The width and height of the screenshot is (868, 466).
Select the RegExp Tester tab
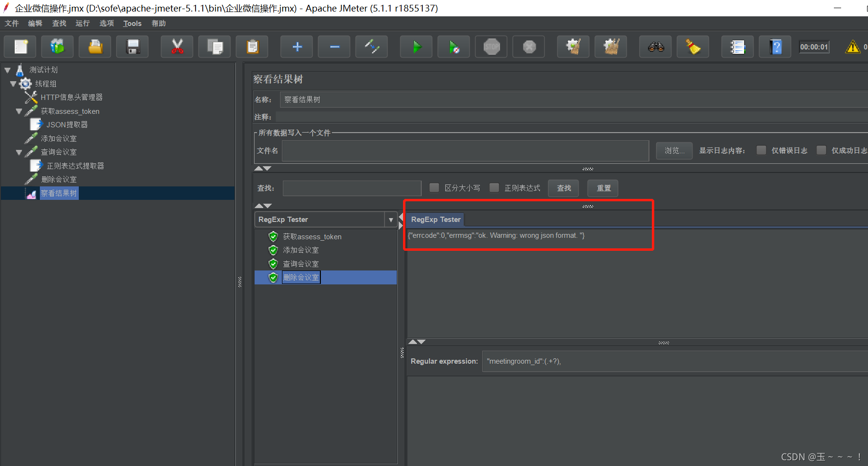pyautogui.click(x=436, y=220)
